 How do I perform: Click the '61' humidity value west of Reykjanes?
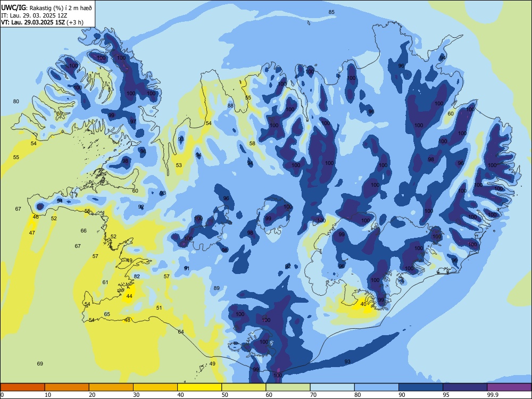coord(105,282)
